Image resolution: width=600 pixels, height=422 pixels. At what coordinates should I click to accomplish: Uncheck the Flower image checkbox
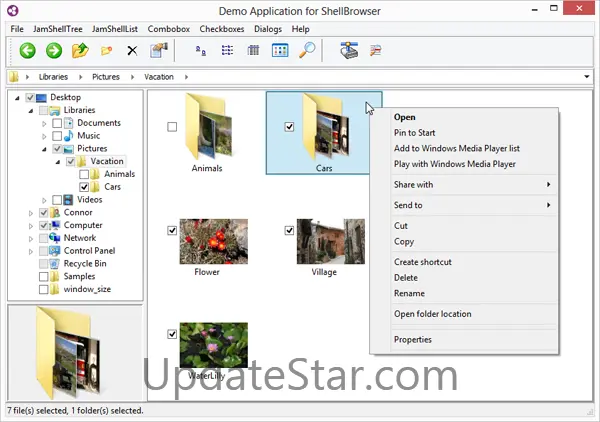tap(173, 231)
